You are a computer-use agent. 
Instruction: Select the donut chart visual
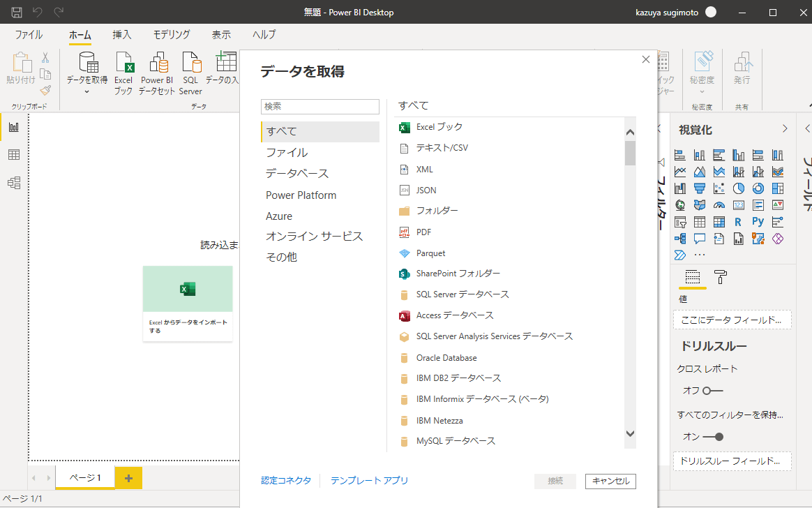click(x=758, y=188)
